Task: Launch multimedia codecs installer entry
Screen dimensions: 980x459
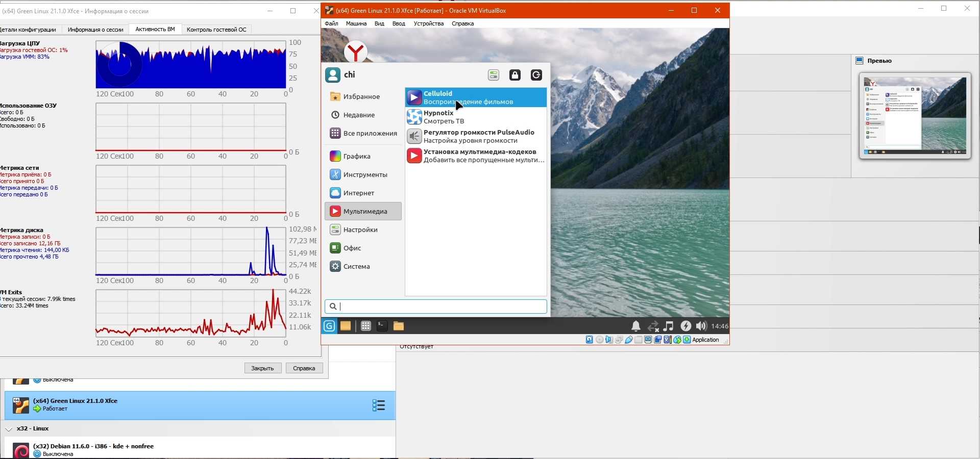Action: tap(476, 156)
